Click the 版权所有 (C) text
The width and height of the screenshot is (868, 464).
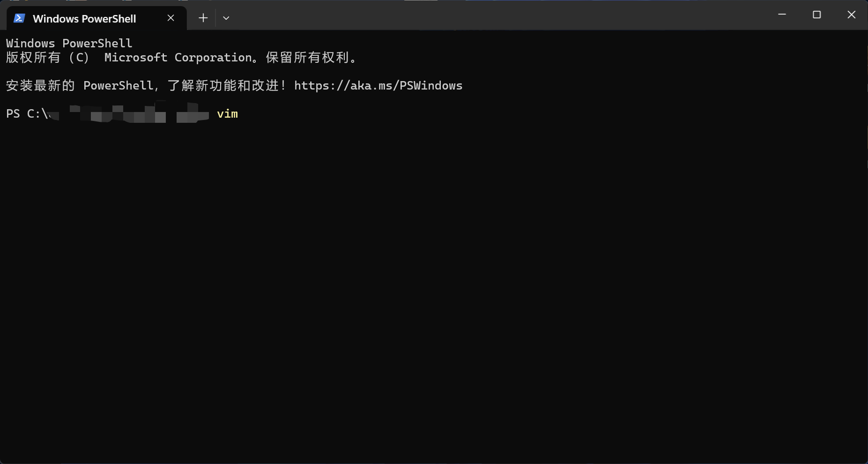(47, 58)
